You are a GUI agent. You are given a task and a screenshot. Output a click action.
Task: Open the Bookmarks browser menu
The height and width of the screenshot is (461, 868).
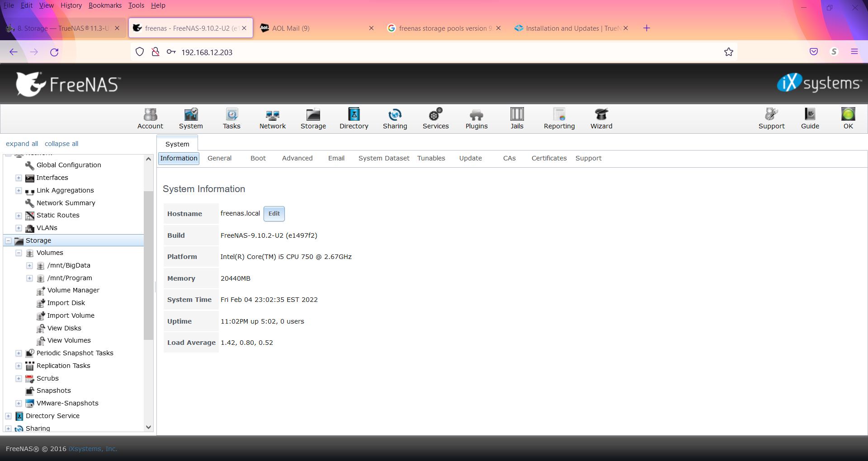click(x=105, y=5)
